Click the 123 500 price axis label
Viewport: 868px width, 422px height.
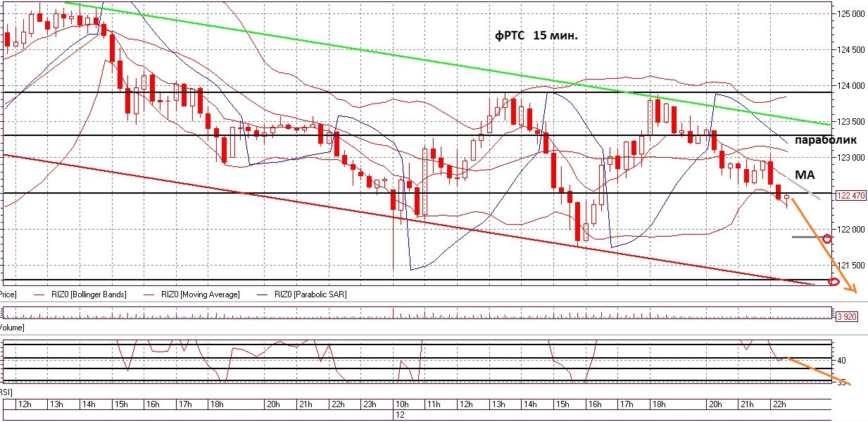(851, 121)
